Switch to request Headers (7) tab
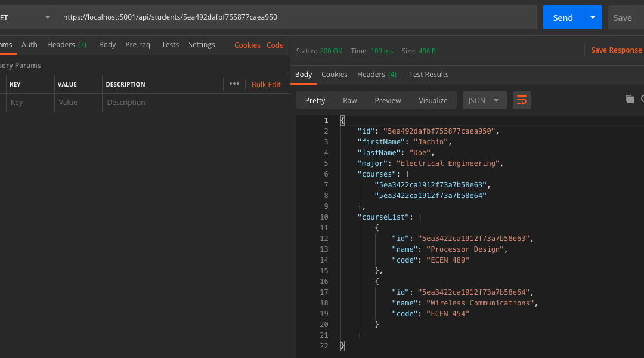644x358 pixels. click(x=66, y=45)
